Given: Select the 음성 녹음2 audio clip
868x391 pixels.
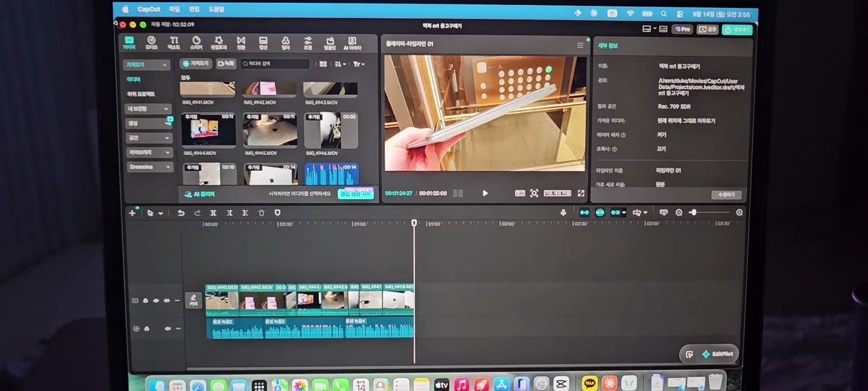Looking at the screenshot, I should (x=235, y=329).
